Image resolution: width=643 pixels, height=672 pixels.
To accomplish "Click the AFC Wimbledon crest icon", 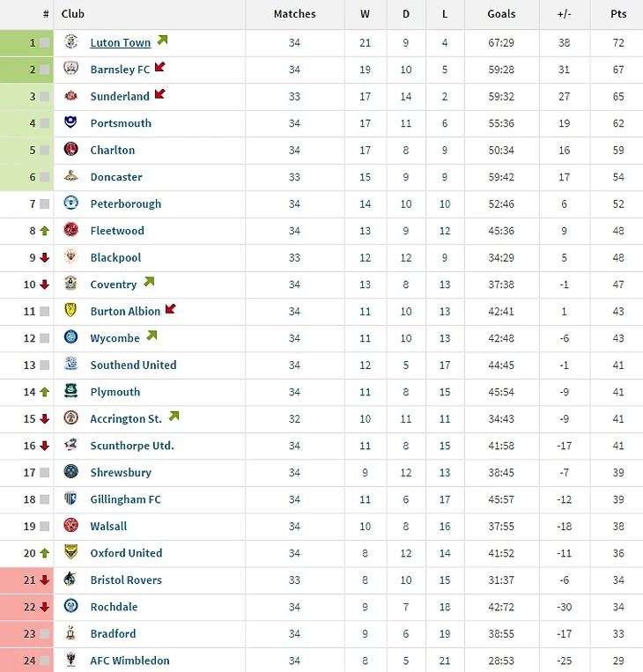I will [70, 660].
